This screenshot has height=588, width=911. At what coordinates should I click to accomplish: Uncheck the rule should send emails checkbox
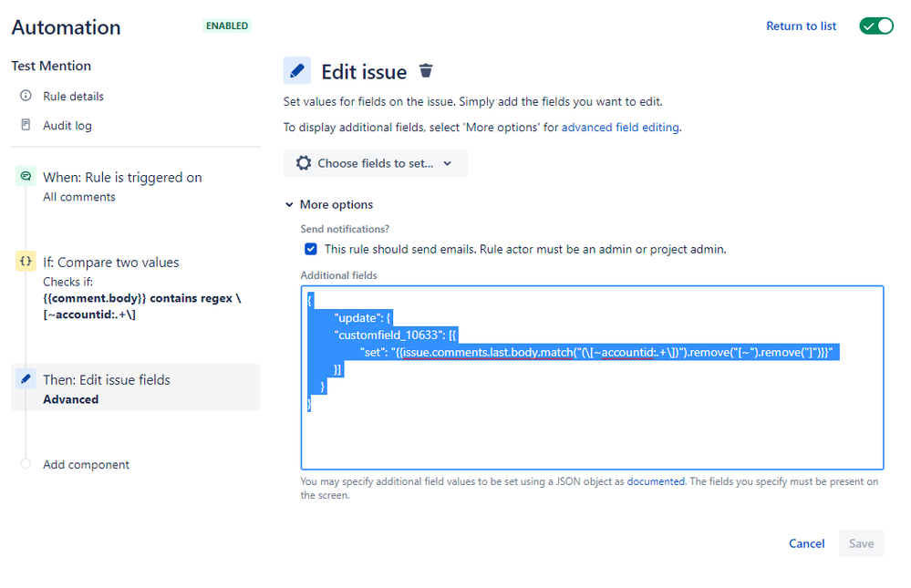click(x=311, y=248)
